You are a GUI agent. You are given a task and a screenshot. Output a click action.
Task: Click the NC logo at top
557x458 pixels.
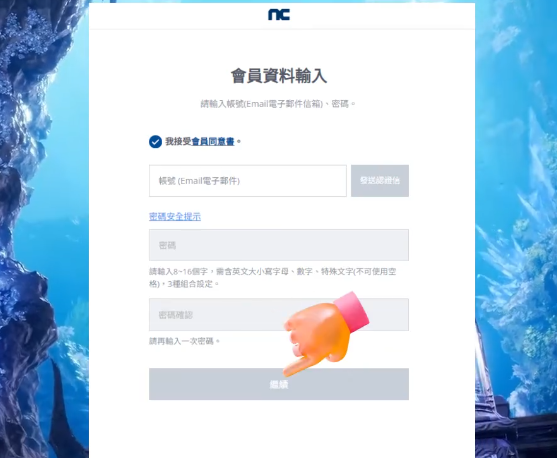[279, 15]
